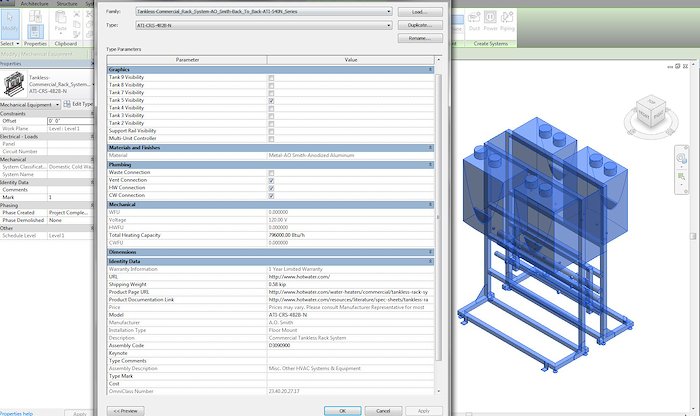Click the ViewCube Top face
Viewport: 700px width, 416px height.
tap(651, 102)
